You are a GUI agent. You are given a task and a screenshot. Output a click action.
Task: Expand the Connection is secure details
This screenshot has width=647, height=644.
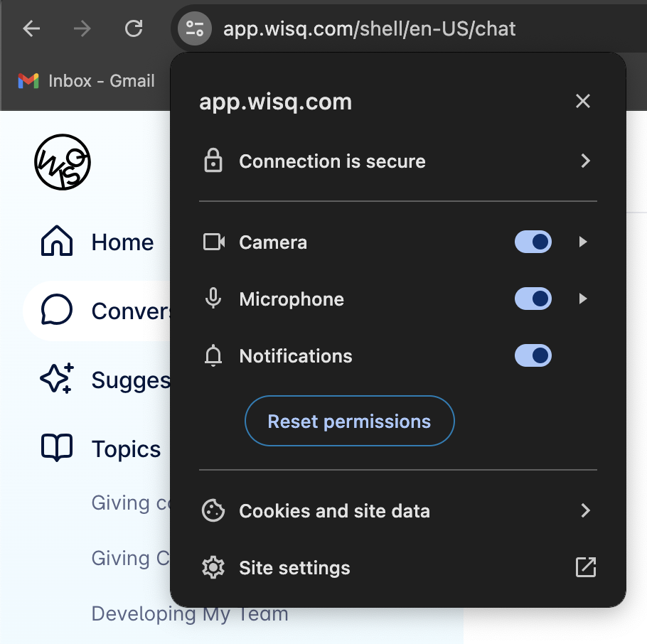pyautogui.click(x=584, y=161)
